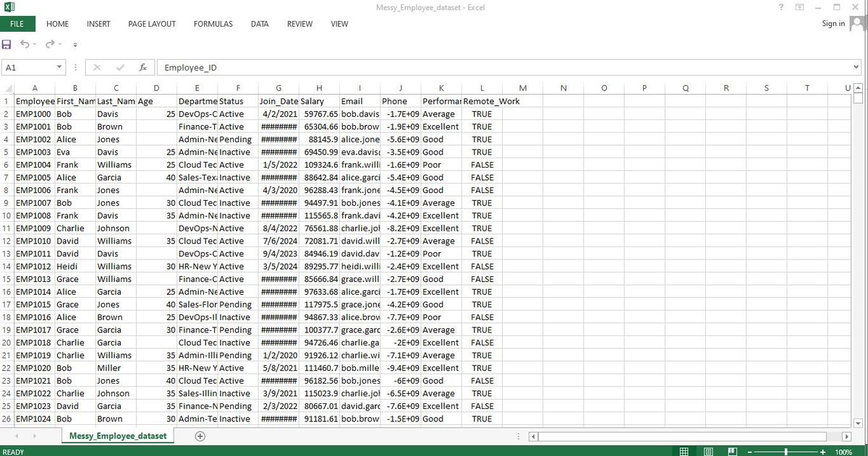This screenshot has height=456, width=868.
Task: Click the zoom slider handle
Action: [786, 451]
